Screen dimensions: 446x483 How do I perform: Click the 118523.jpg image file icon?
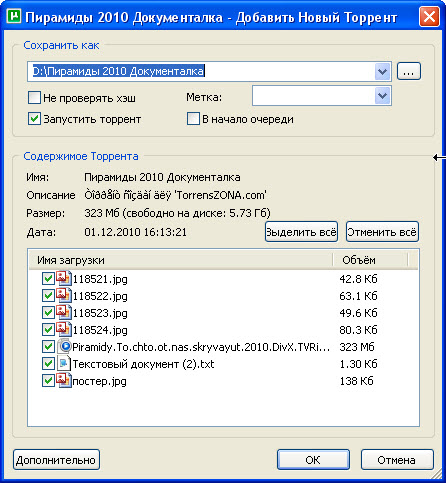64,313
